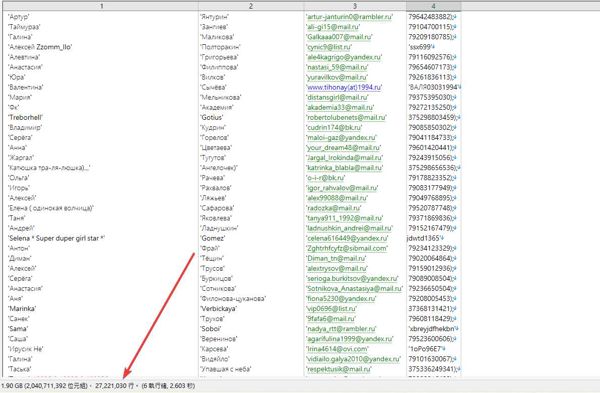The width and height of the screenshot is (600, 393).
Task: Select the 'Treborhell' cell
Action: click(x=25, y=117)
